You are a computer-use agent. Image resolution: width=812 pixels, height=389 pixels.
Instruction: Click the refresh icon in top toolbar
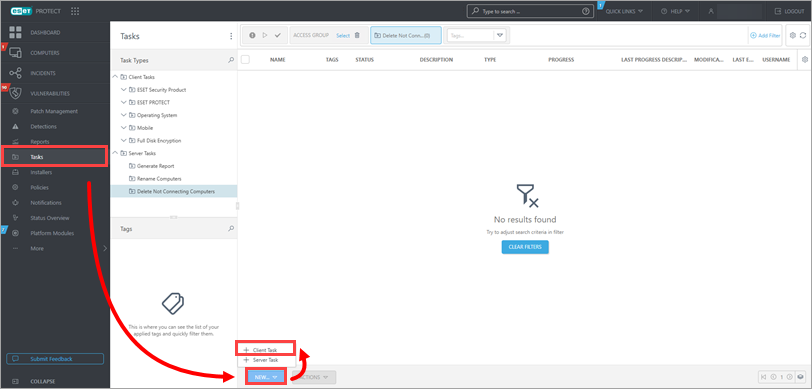(x=803, y=35)
